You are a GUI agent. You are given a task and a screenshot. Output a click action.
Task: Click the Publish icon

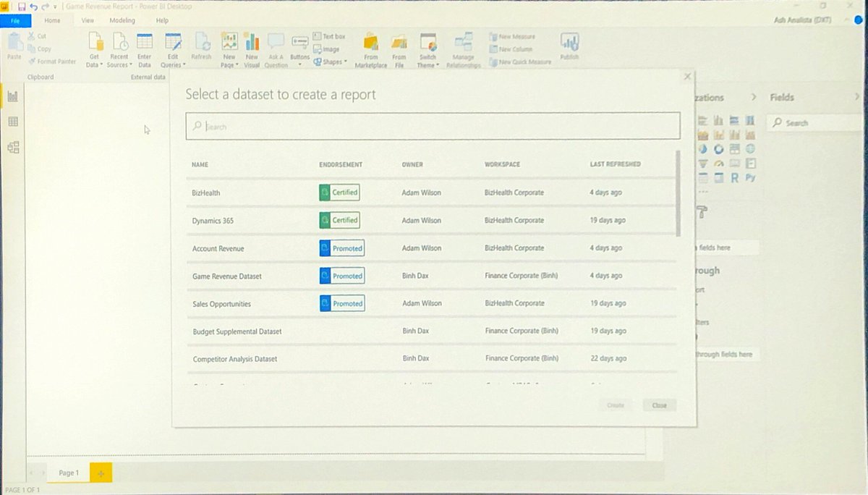570,43
